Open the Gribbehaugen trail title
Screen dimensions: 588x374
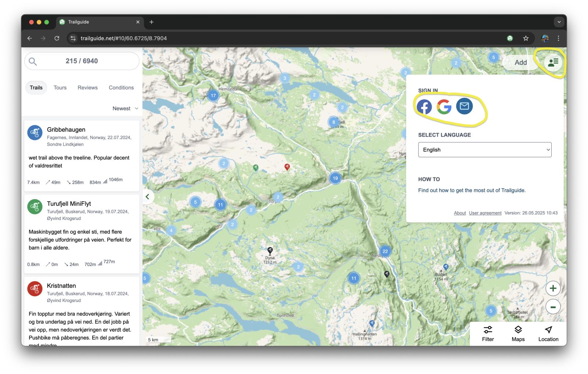click(66, 130)
